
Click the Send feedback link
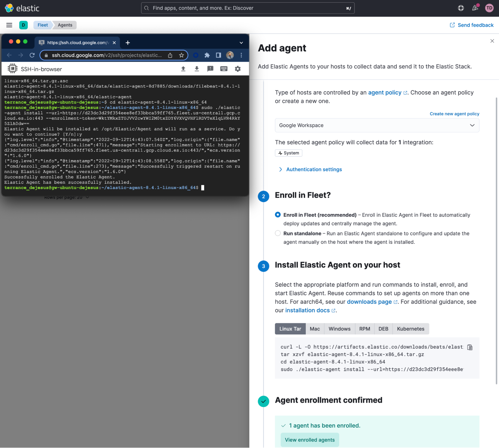click(472, 25)
